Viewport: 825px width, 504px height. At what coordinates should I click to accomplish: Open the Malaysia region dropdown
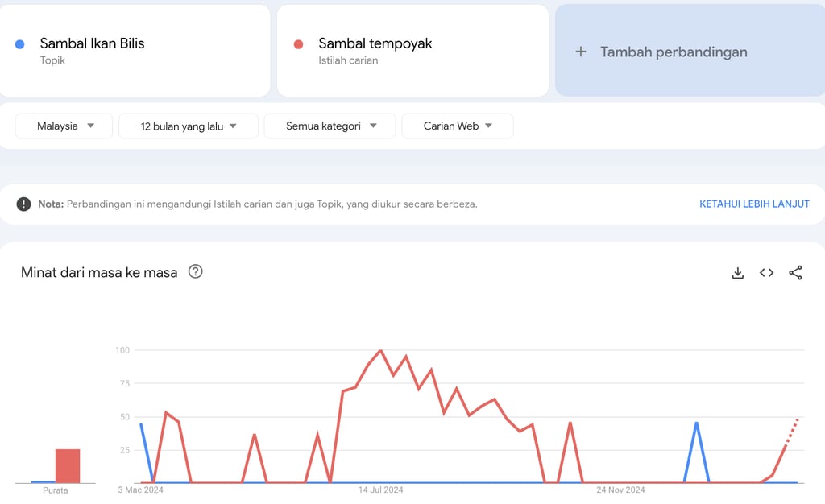tap(63, 126)
